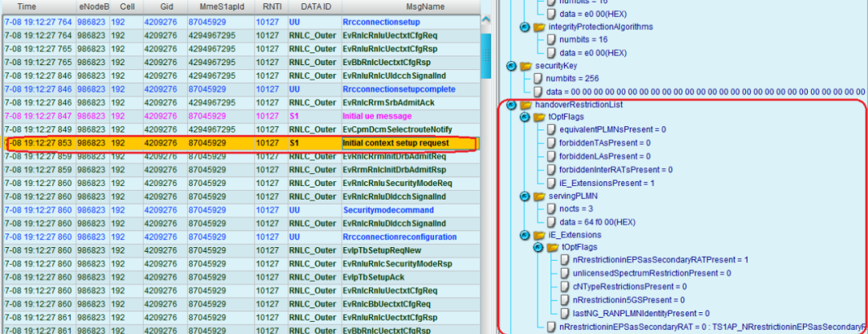Click document icon beside nocts = 3

click(551, 208)
